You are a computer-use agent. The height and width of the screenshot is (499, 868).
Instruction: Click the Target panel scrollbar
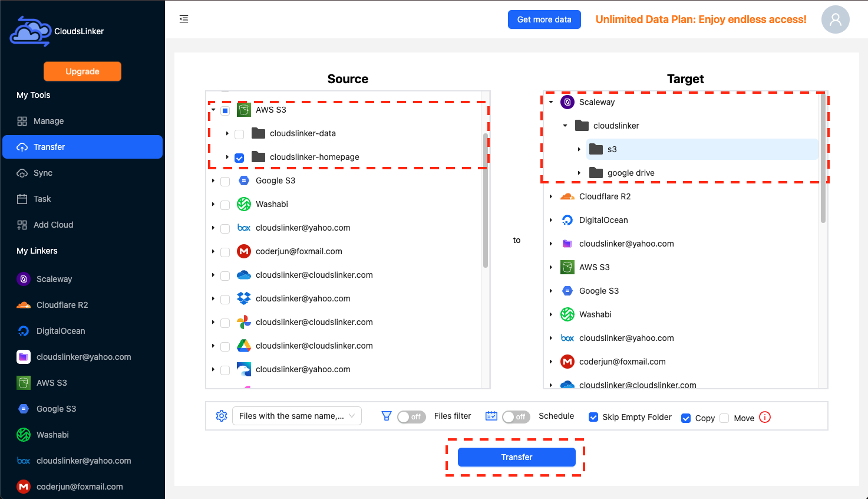[x=823, y=158]
